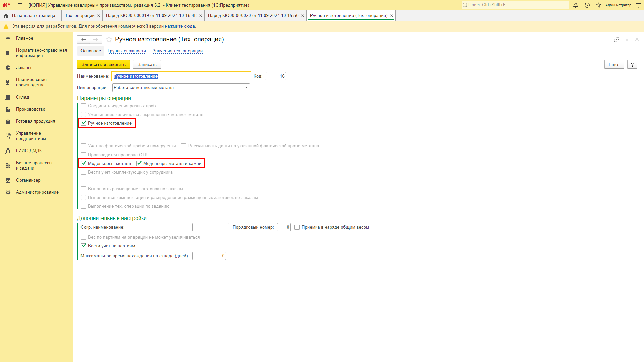Click the Бизнес-процессы и задачи icon
The image size is (644, 362).
click(x=8, y=166)
